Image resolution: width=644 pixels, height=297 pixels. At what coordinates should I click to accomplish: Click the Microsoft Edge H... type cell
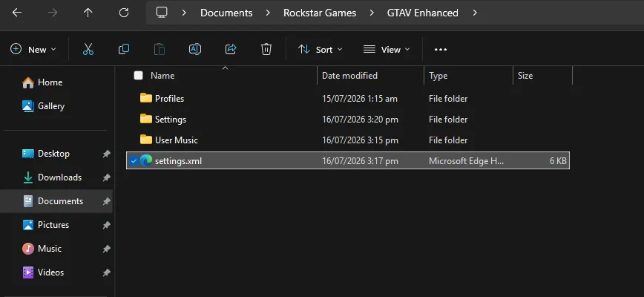tap(466, 161)
